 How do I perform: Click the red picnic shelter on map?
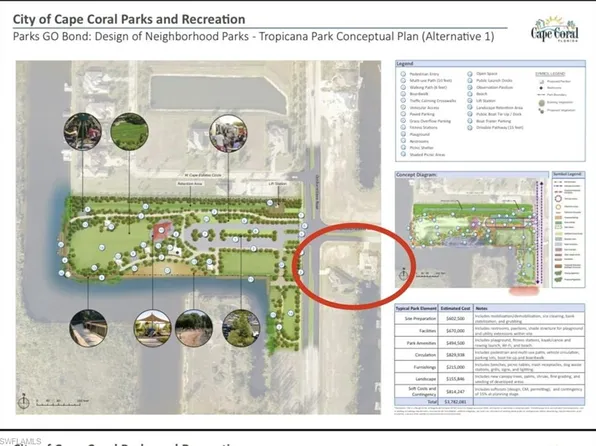pyautogui.click(x=162, y=231)
